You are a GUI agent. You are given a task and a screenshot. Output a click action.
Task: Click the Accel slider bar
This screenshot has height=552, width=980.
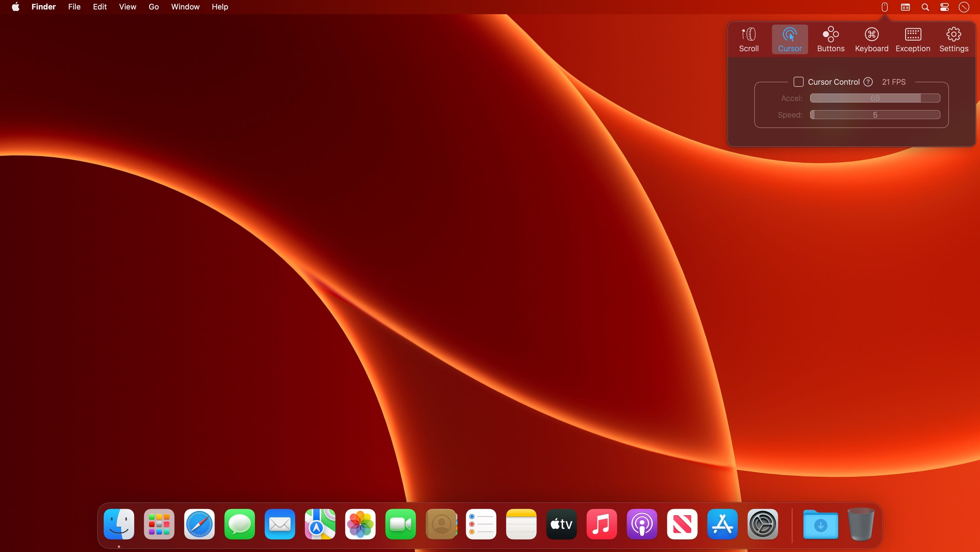click(x=875, y=98)
